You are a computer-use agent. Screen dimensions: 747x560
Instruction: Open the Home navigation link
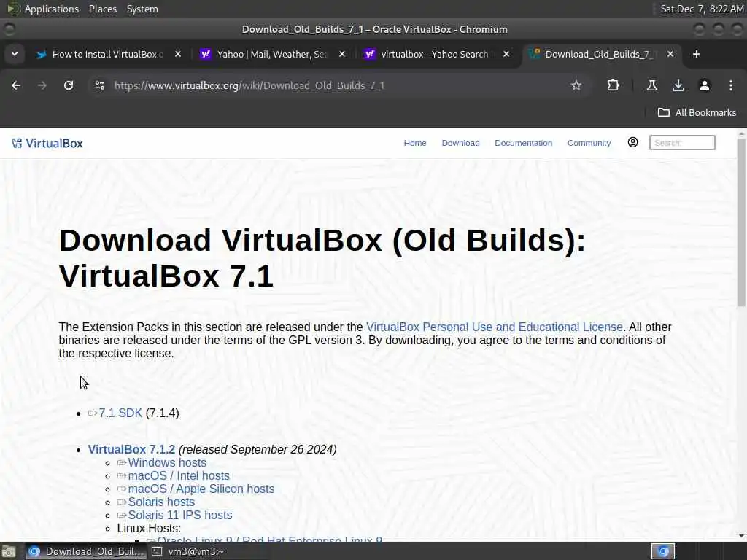click(415, 143)
